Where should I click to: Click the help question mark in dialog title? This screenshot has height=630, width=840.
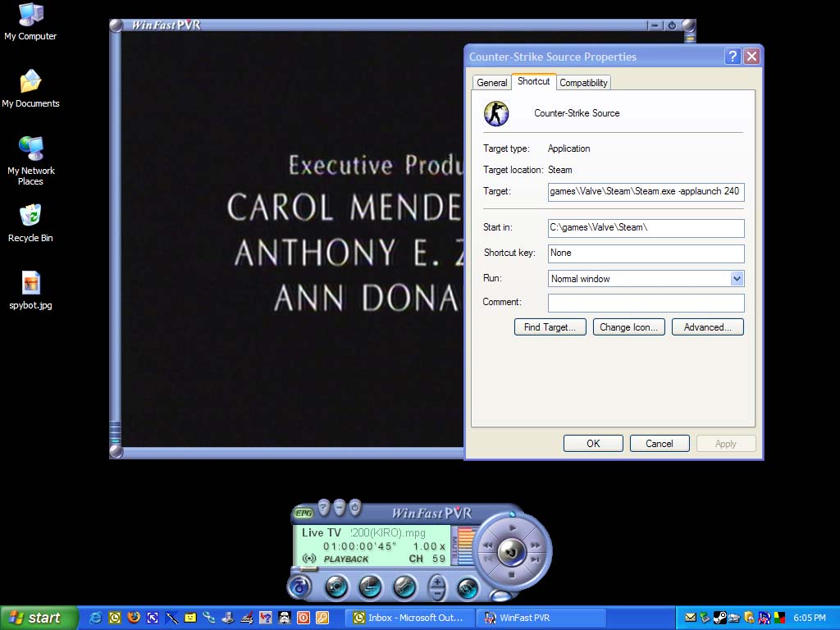pos(733,57)
